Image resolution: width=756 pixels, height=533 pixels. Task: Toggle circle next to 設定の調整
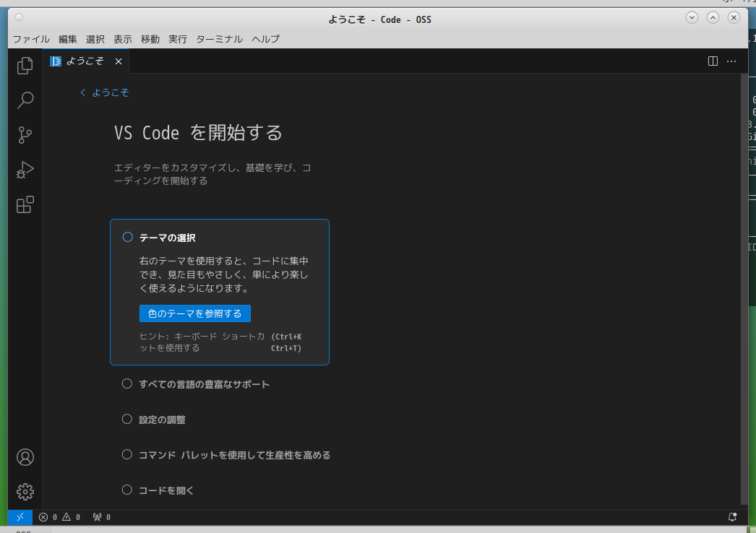click(126, 420)
